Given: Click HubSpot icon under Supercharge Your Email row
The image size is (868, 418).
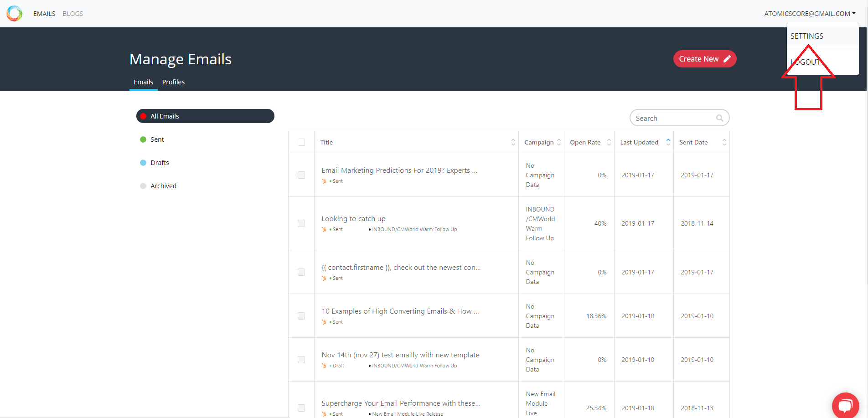Looking at the screenshot, I should point(324,414).
